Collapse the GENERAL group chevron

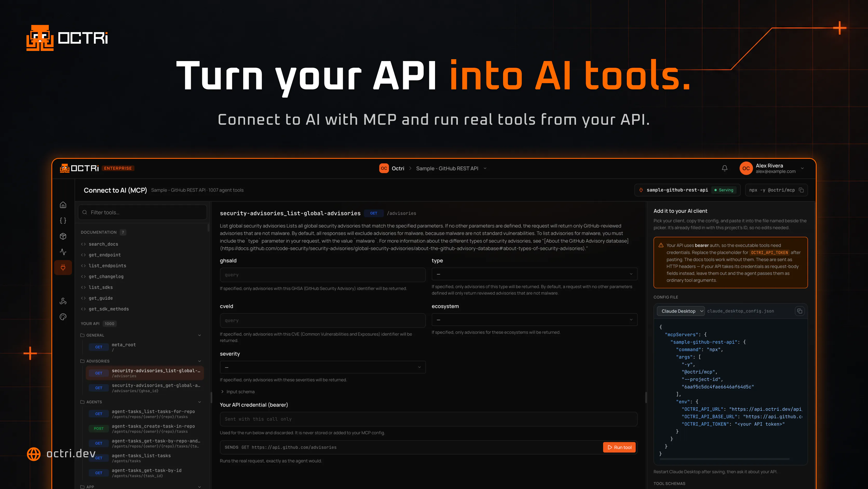199,335
